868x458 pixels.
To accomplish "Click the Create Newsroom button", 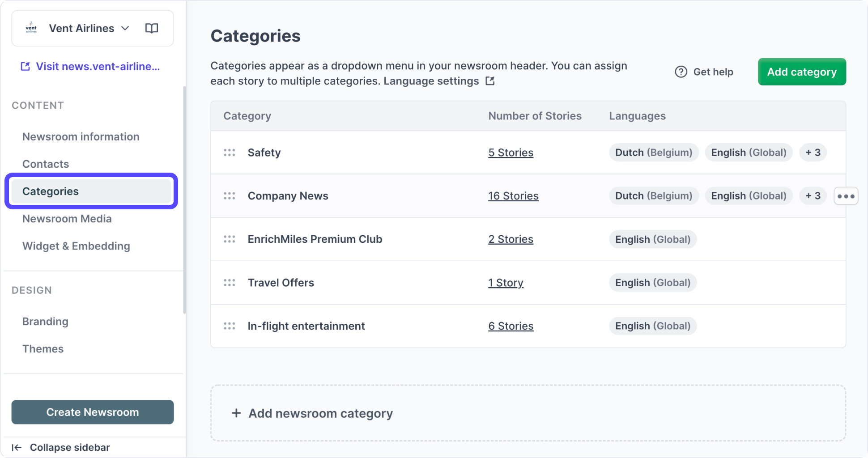I will 93,412.
